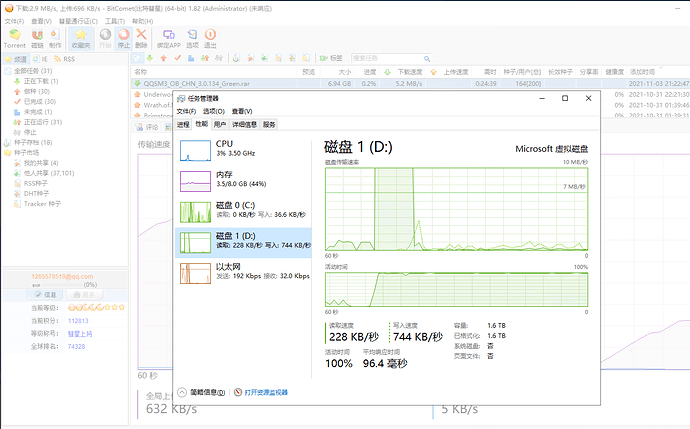The image size is (690, 429).
Task: Sort tasks by the 下载速度 column header
Action: coord(410,72)
